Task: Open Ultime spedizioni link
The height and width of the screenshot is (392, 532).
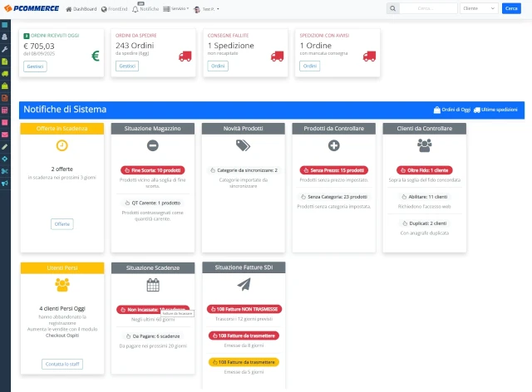Action: tap(495, 110)
